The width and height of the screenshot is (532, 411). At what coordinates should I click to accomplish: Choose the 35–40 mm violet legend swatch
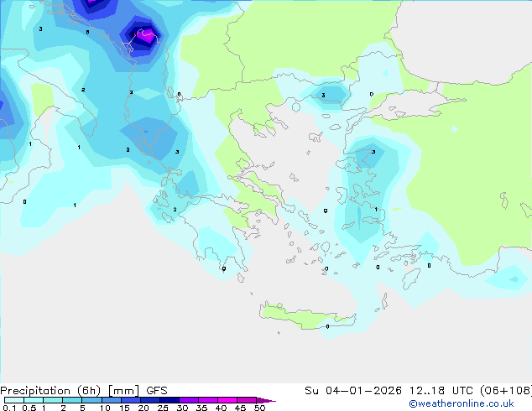(x=208, y=400)
